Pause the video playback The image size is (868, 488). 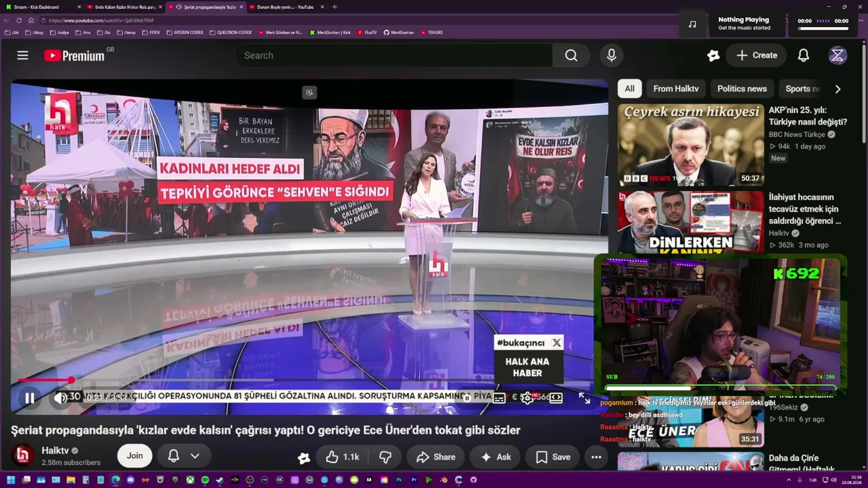click(x=30, y=398)
